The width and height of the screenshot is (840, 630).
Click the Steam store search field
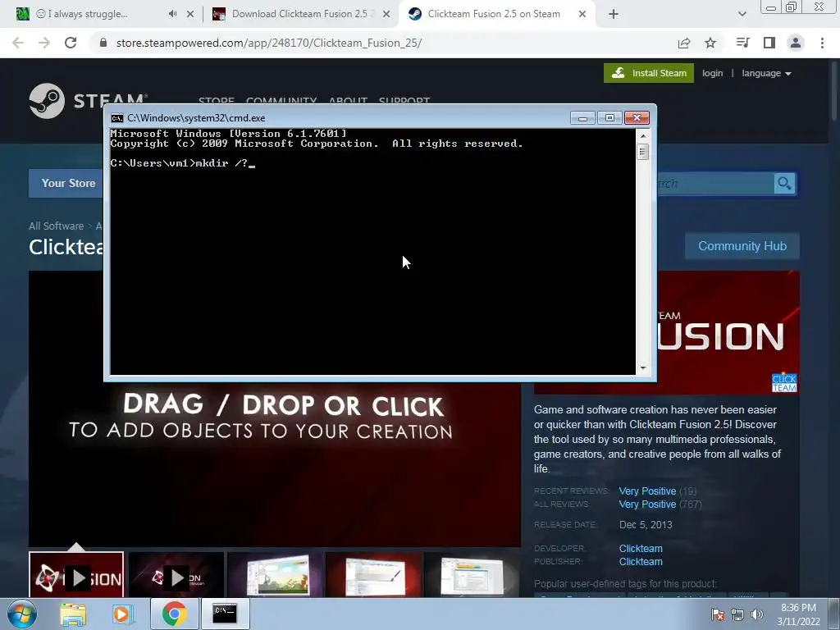715,184
